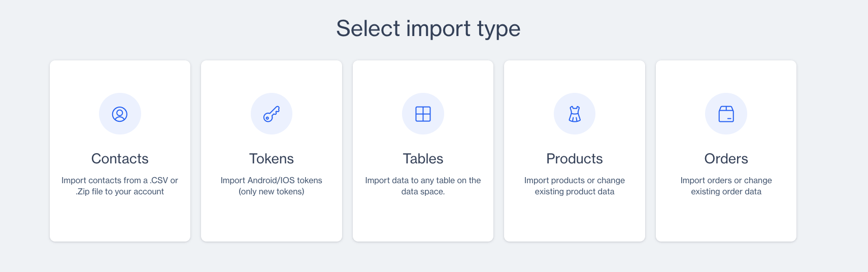Click the Tokens key icon

(272, 114)
